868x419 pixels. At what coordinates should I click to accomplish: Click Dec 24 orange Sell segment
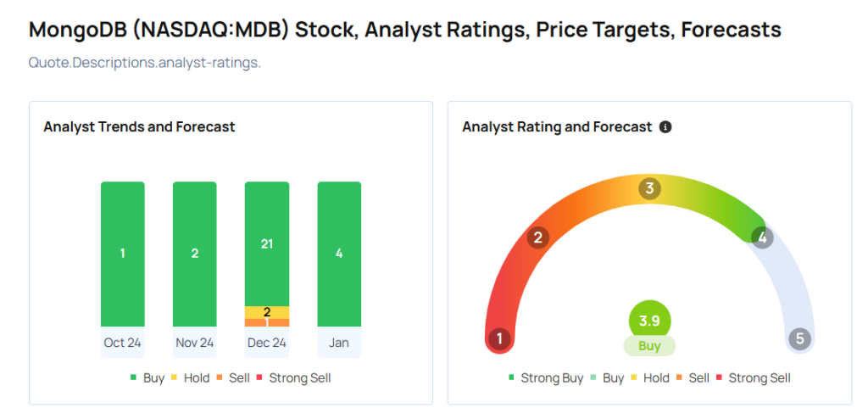pos(267,322)
